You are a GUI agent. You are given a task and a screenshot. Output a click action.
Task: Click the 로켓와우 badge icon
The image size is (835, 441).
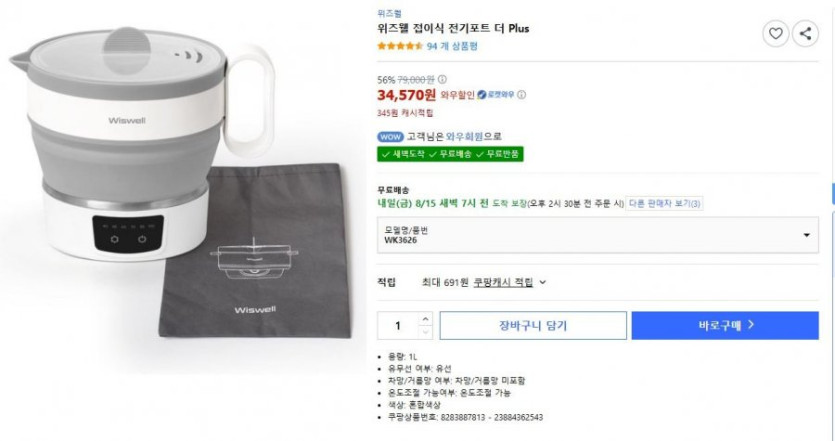coord(483,95)
